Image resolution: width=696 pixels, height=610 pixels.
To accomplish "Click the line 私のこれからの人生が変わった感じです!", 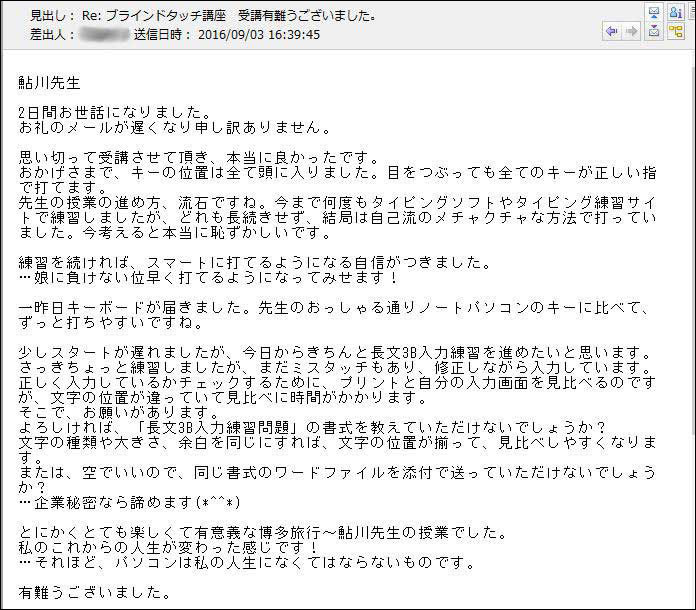I will click(168, 547).
